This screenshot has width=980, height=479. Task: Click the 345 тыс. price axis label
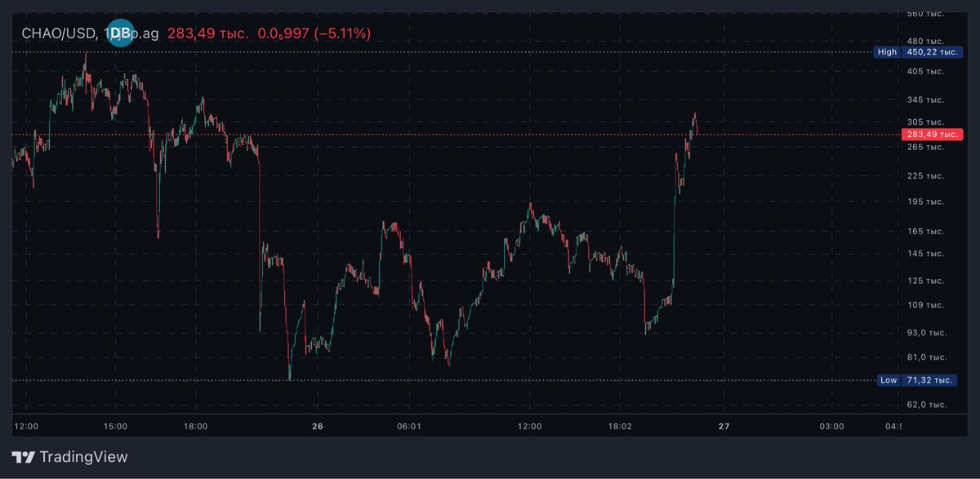pyautogui.click(x=925, y=100)
